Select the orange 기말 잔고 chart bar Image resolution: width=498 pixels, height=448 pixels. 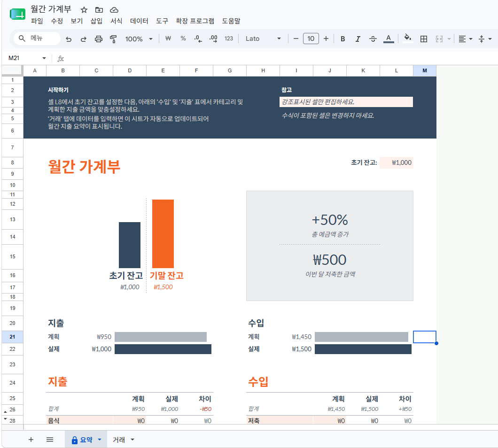(x=163, y=234)
